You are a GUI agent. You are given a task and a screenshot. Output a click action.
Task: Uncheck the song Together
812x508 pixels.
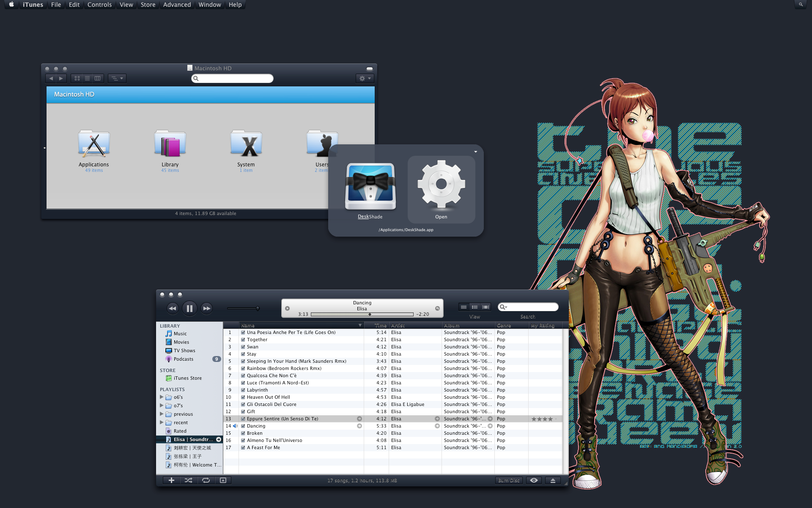243,340
